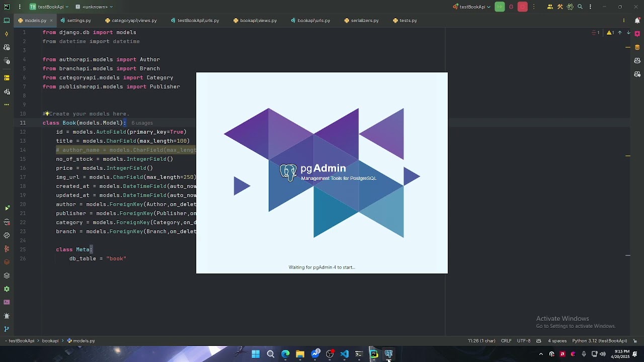Switch to the tests.py tab
644x362 pixels.
point(405,21)
